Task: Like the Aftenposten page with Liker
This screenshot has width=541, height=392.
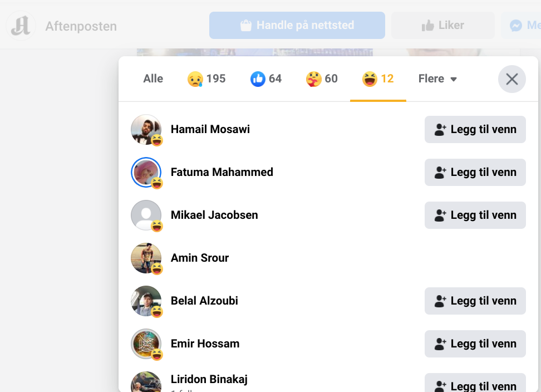Action: [x=442, y=26]
